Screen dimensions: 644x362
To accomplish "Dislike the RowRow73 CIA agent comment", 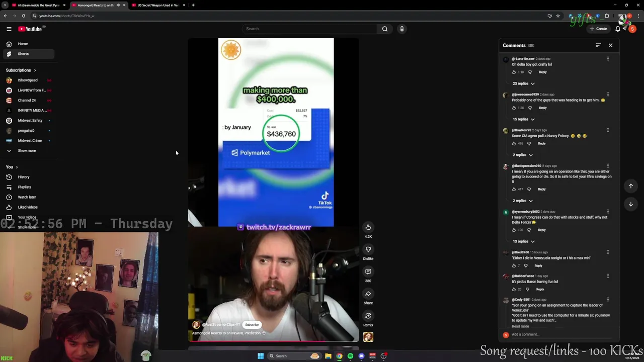I will [529, 143].
